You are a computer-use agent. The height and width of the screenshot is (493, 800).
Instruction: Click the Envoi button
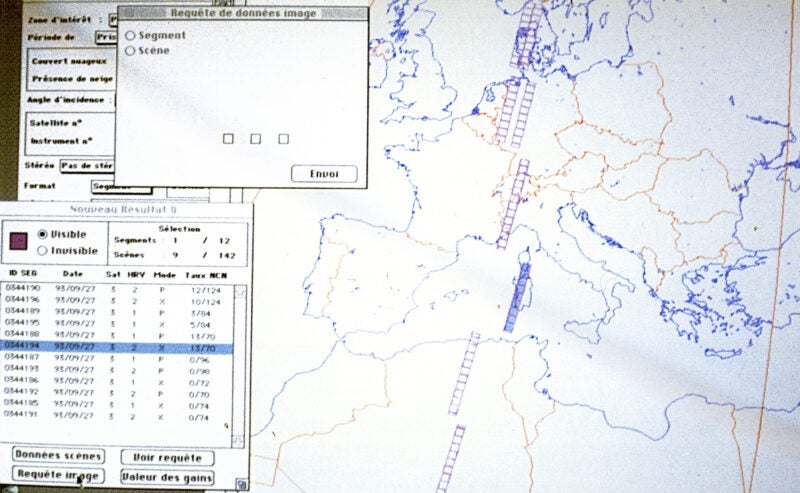tap(324, 174)
